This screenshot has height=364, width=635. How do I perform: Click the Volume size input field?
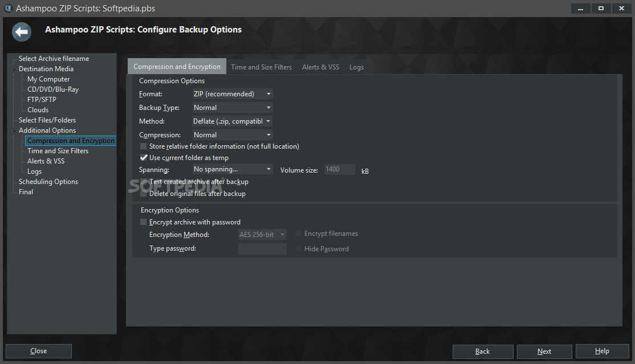pos(340,169)
